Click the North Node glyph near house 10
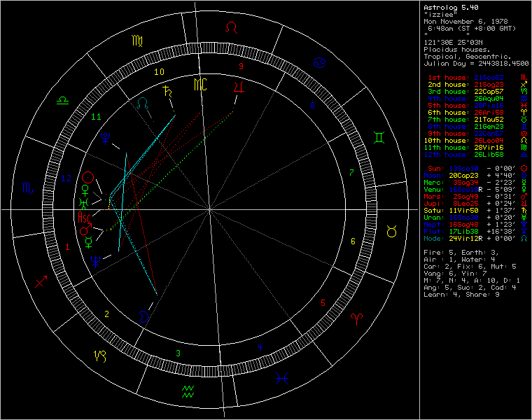 point(143,102)
